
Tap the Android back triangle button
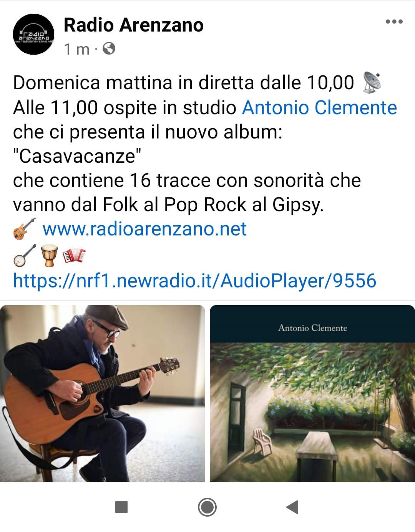point(292,507)
